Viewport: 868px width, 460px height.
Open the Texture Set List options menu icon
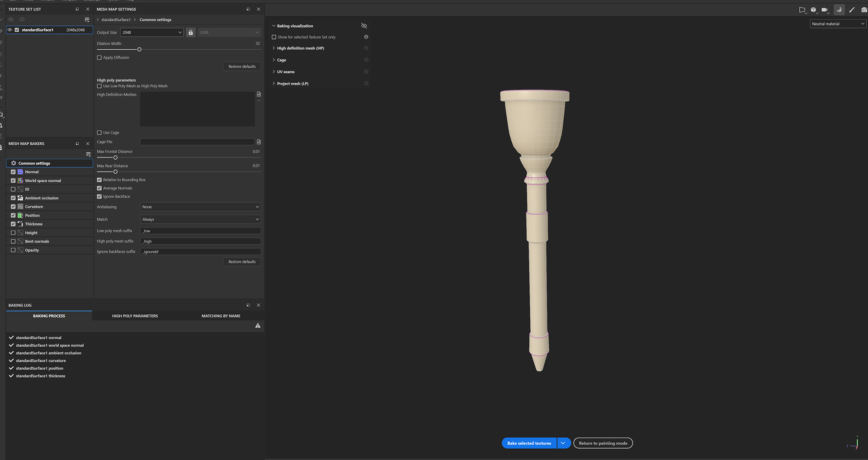click(87, 20)
